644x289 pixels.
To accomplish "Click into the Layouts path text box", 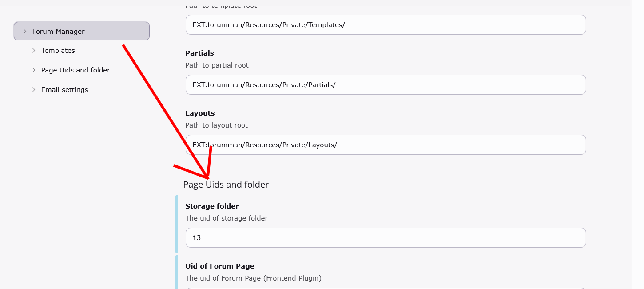I will 386,145.
